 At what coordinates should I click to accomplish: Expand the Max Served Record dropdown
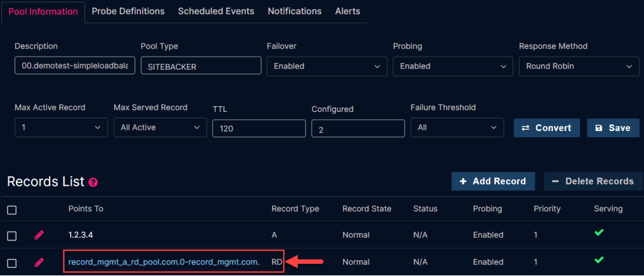click(160, 128)
